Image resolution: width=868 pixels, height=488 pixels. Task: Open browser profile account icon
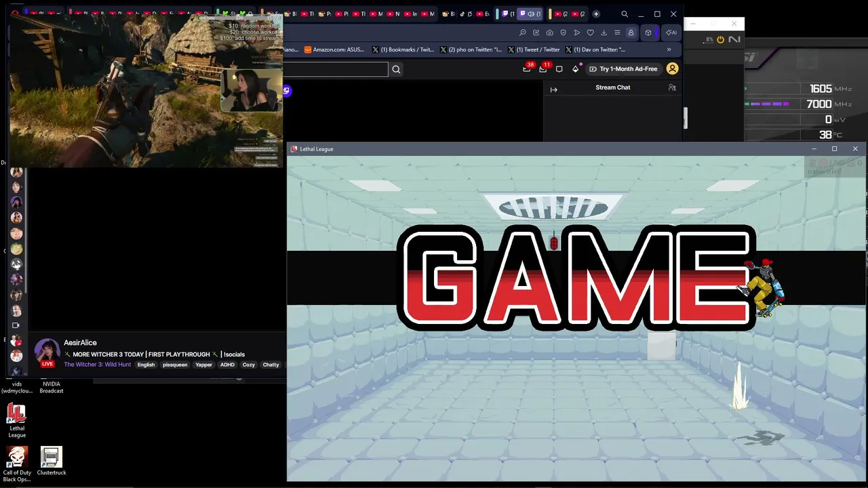631,33
